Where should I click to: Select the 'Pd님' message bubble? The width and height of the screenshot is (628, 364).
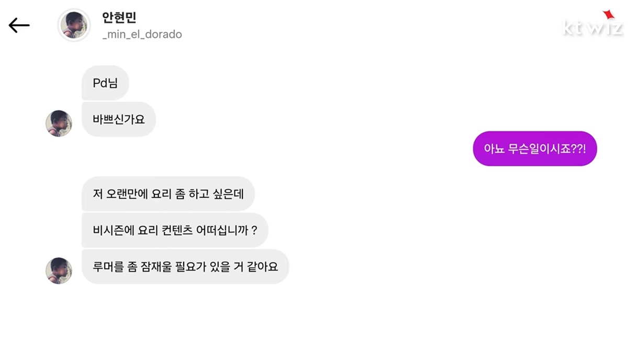coord(105,83)
